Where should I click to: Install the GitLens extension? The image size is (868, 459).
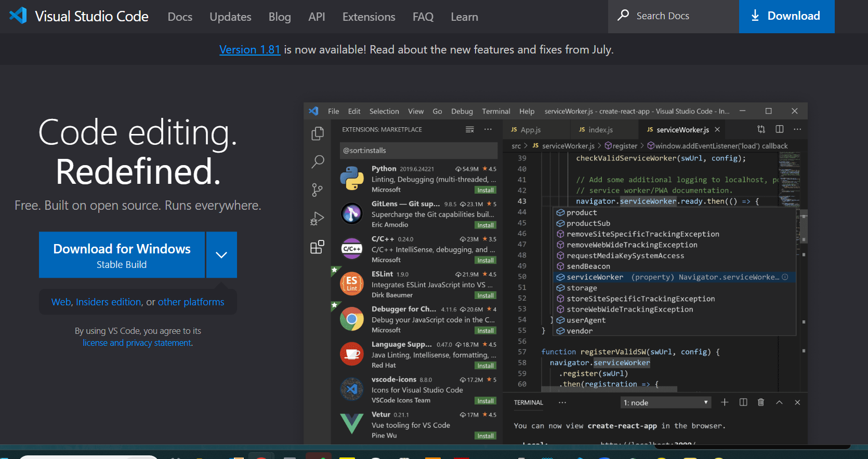[485, 225]
